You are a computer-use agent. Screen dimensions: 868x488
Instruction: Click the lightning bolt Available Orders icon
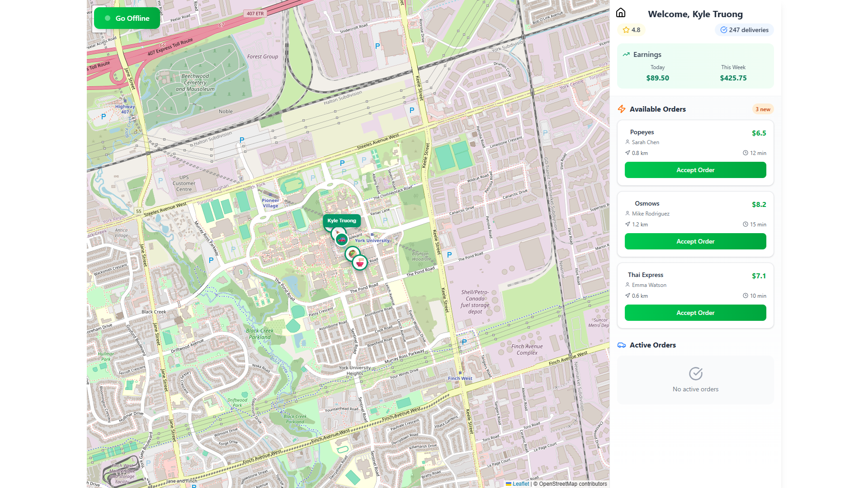[622, 109]
